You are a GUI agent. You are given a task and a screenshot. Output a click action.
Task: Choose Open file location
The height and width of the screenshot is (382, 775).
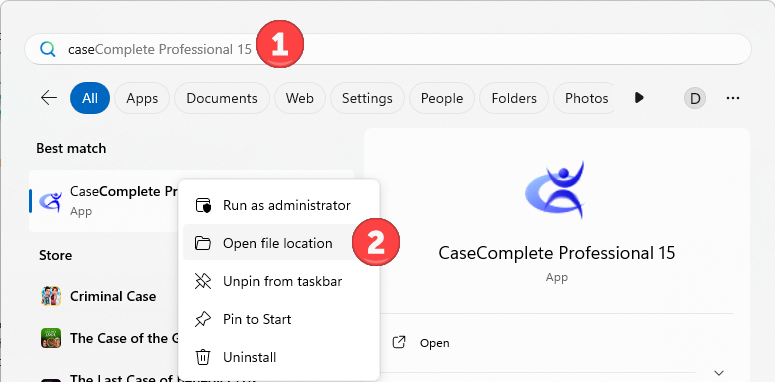(279, 243)
